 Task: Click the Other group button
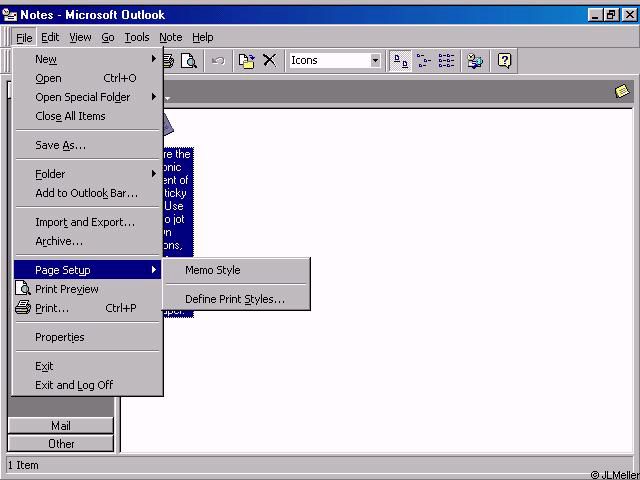pos(60,444)
